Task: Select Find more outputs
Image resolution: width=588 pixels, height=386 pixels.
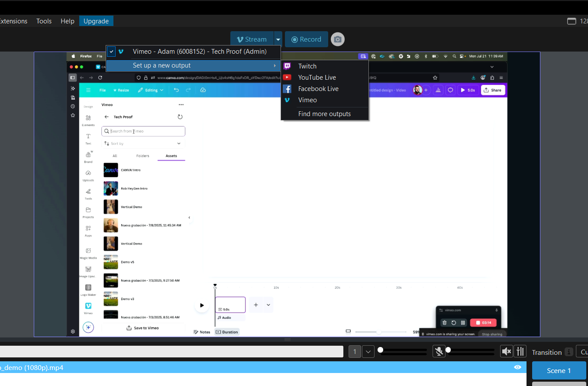Action: [x=325, y=114]
